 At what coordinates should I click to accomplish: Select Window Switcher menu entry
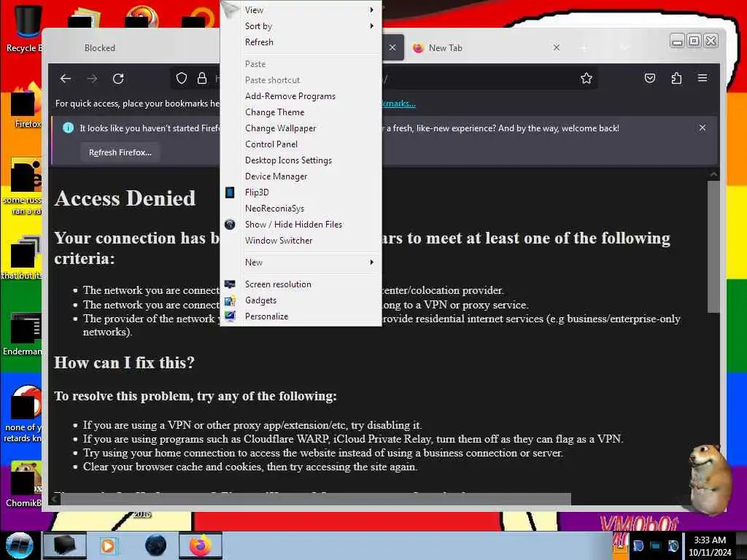click(301, 241)
